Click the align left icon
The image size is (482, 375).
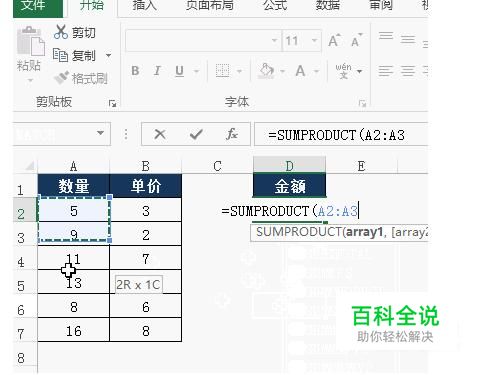[386, 71]
